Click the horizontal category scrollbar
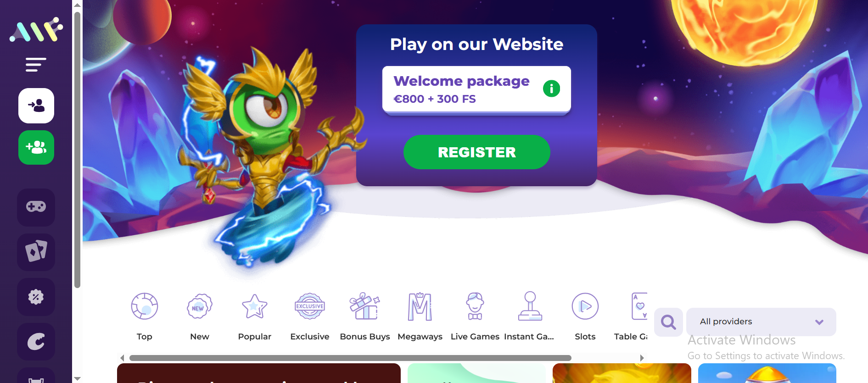This screenshot has height=383, width=868. tap(350, 358)
